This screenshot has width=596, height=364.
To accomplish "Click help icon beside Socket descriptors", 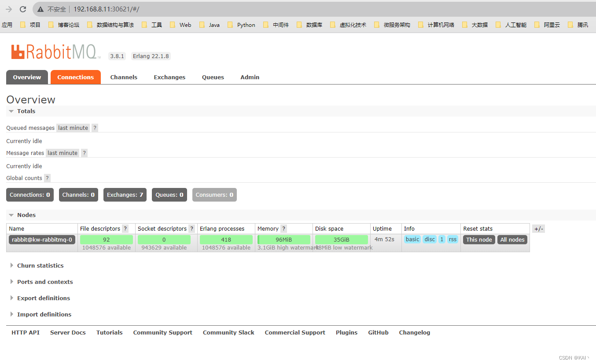I will pos(191,228).
